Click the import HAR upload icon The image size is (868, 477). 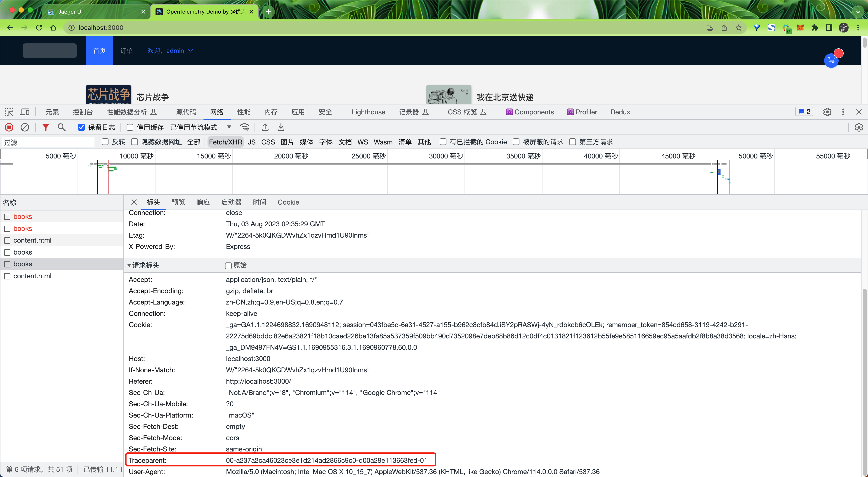tap(265, 127)
